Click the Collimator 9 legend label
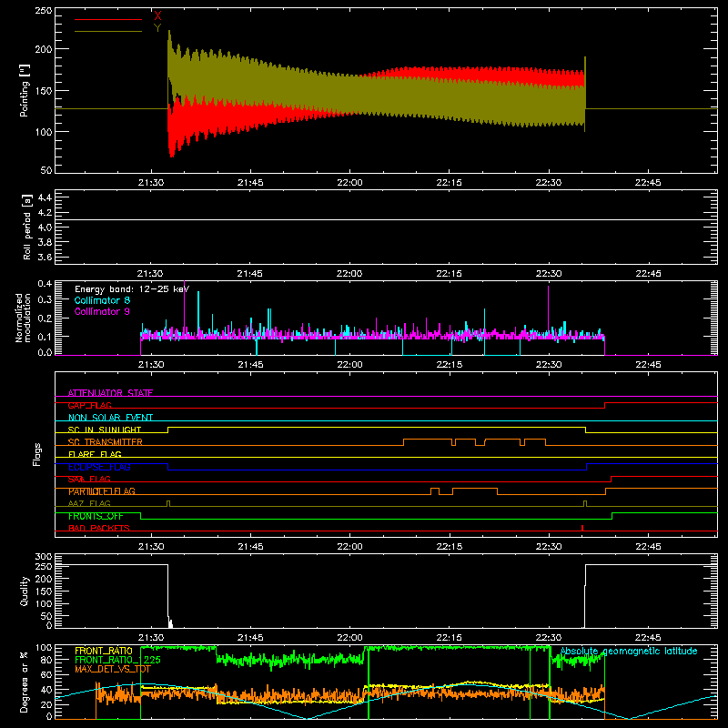The width and height of the screenshot is (728, 728). [102, 311]
